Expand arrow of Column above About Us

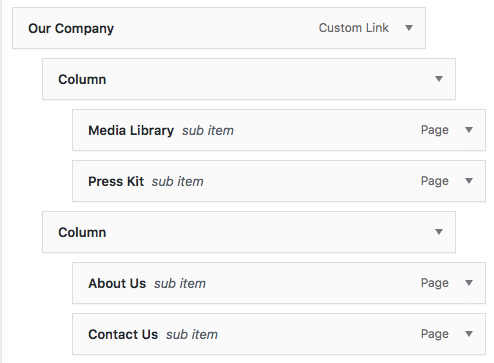pyautogui.click(x=439, y=232)
